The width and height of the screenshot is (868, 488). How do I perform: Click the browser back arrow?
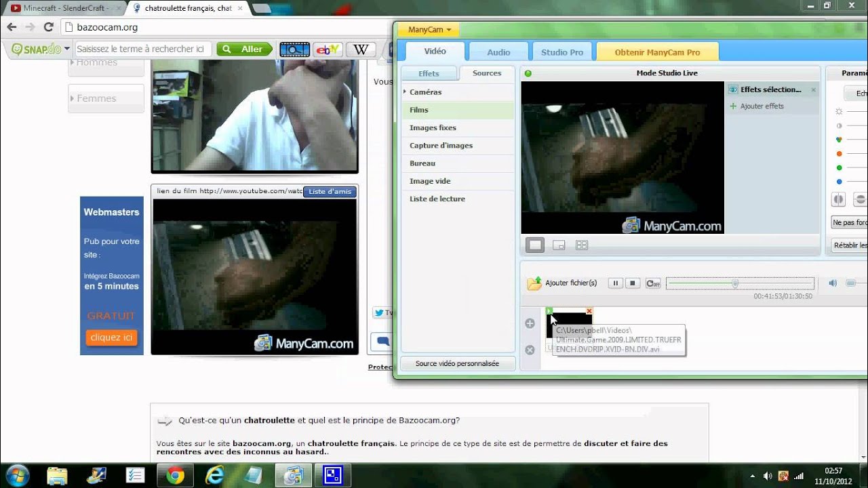tap(12, 27)
